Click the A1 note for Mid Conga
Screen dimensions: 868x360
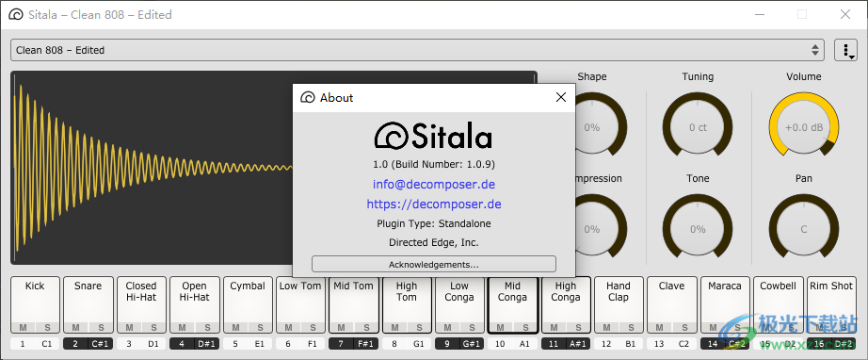(524, 344)
